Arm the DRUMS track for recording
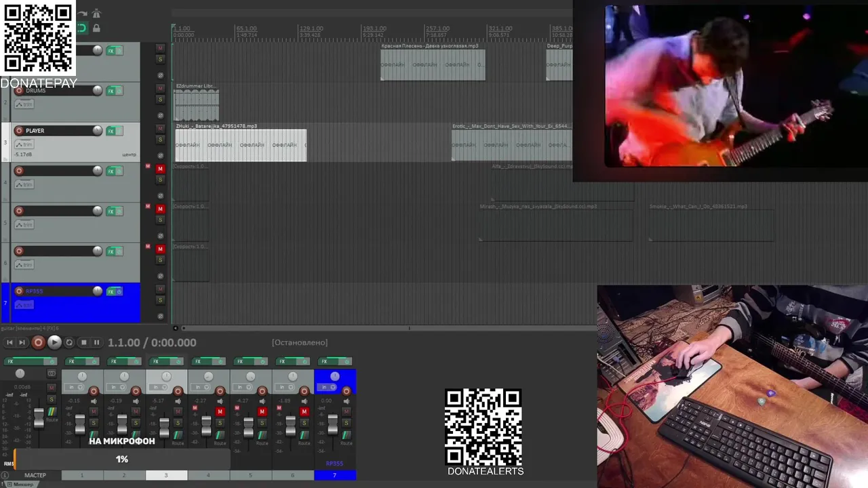Image resolution: width=868 pixels, height=488 pixels. (x=19, y=91)
